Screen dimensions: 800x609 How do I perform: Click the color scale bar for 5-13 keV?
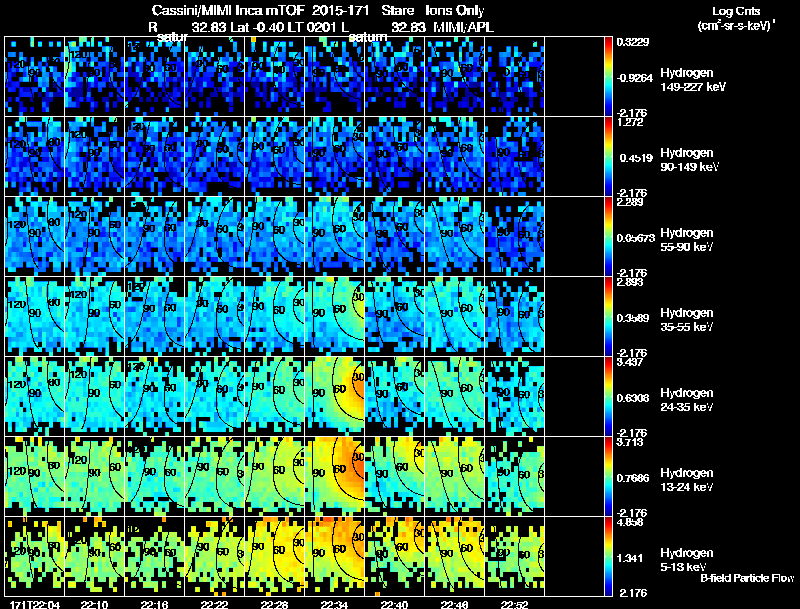[608, 556]
